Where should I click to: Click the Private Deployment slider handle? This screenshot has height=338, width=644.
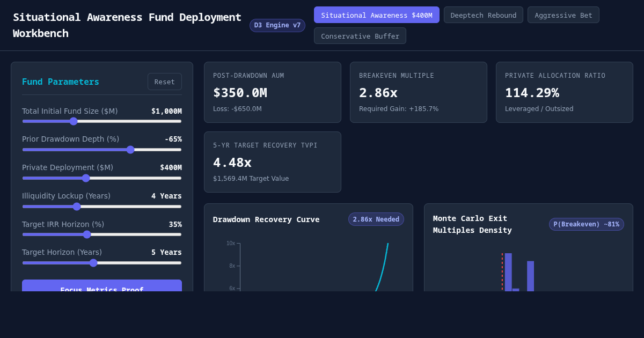pos(86,178)
